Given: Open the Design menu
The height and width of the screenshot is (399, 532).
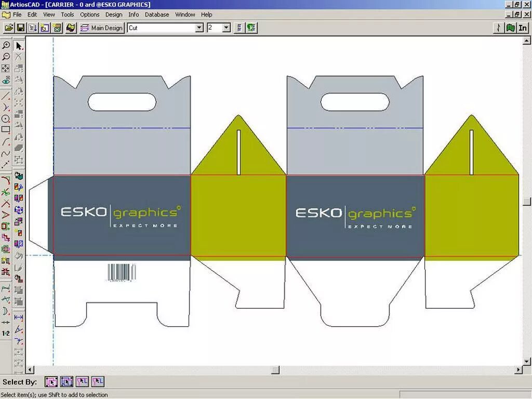Looking at the screenshot, I should point(114,15).
